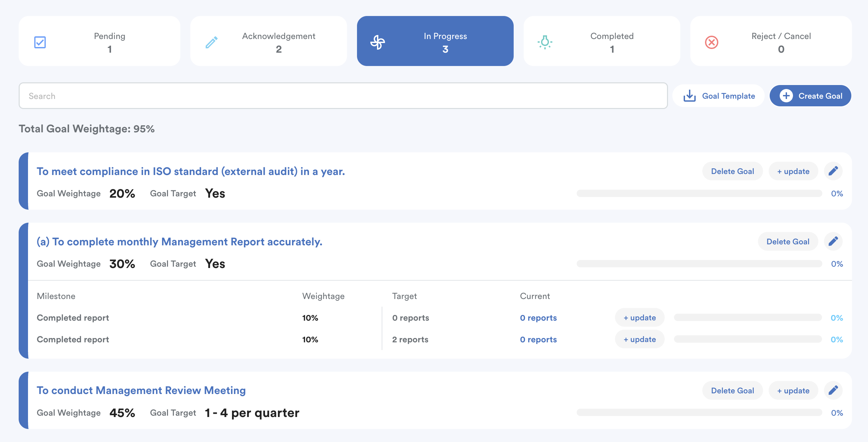Screen dimensions: 868x442
Task: Focus the Search input field
Action: [343, 96]
